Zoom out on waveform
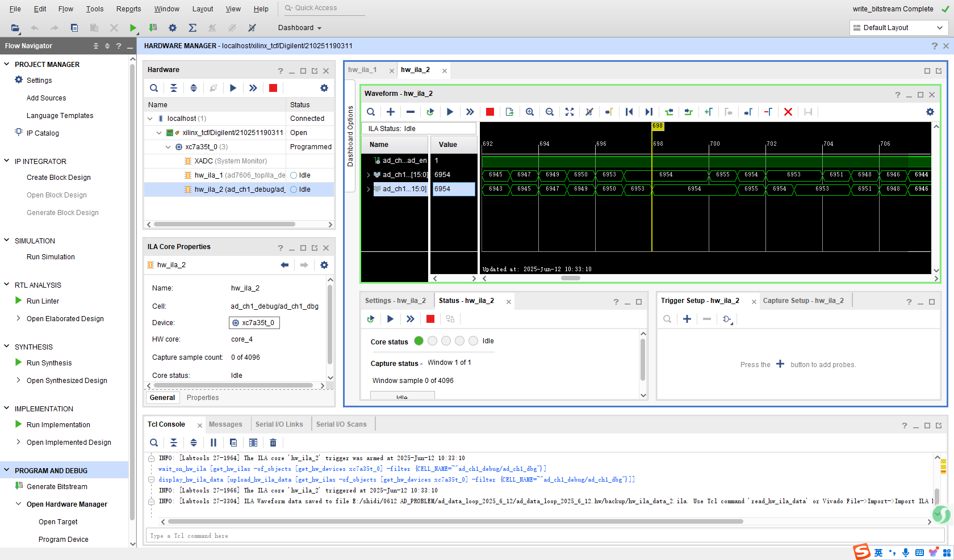This screenshot has width=954, height=560. (550, 112)
